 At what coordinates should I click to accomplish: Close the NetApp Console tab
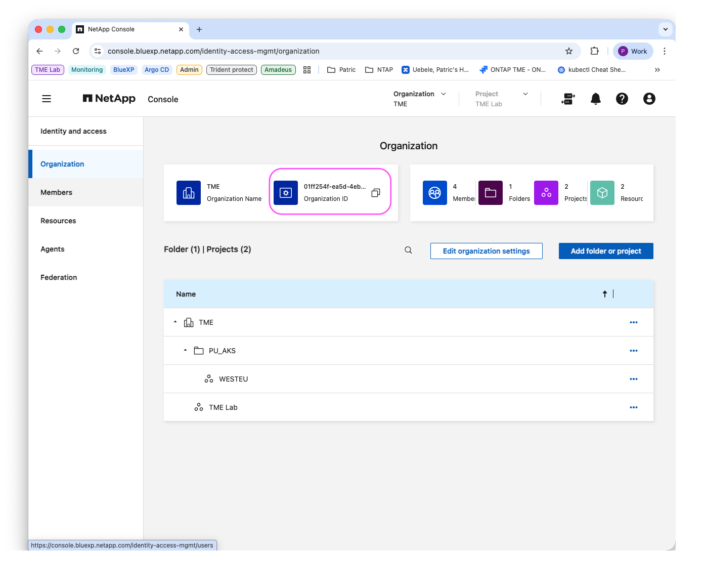[181, 29]
